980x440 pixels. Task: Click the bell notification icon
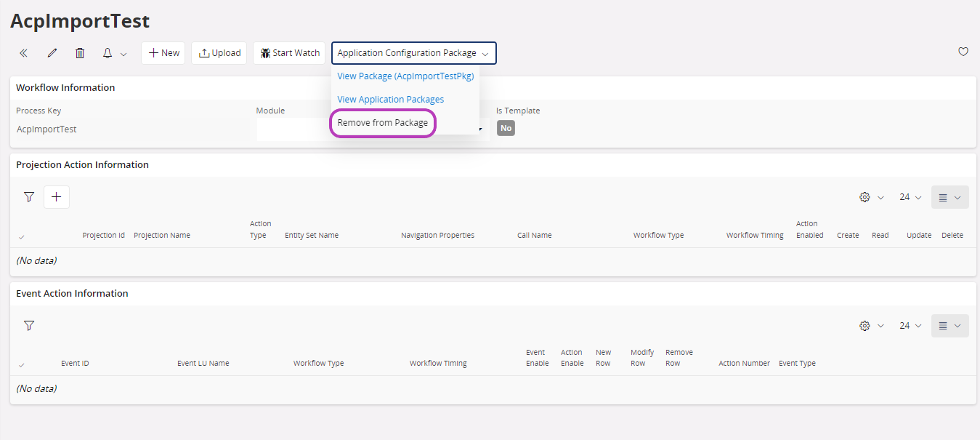click(108, 53)
